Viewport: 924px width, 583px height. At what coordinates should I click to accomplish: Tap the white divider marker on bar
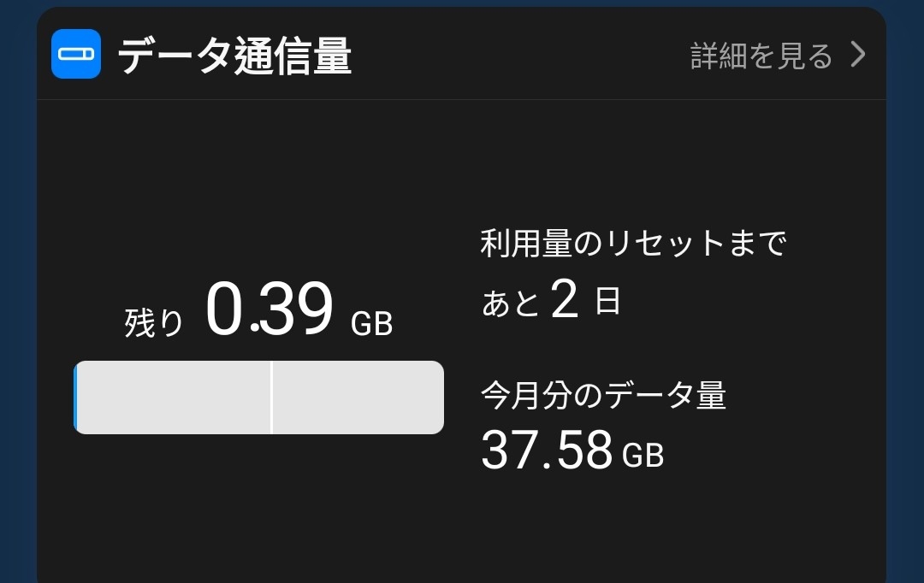[271, 397]
